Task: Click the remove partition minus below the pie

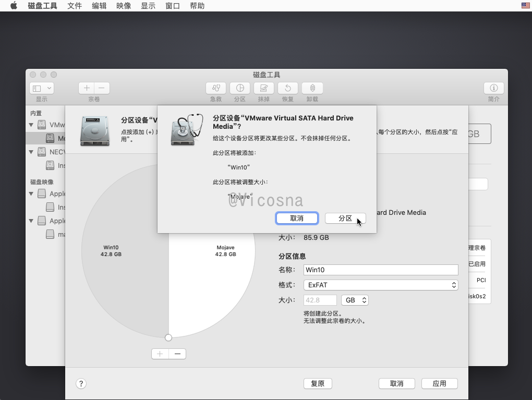Action: (x=177, y=354)
